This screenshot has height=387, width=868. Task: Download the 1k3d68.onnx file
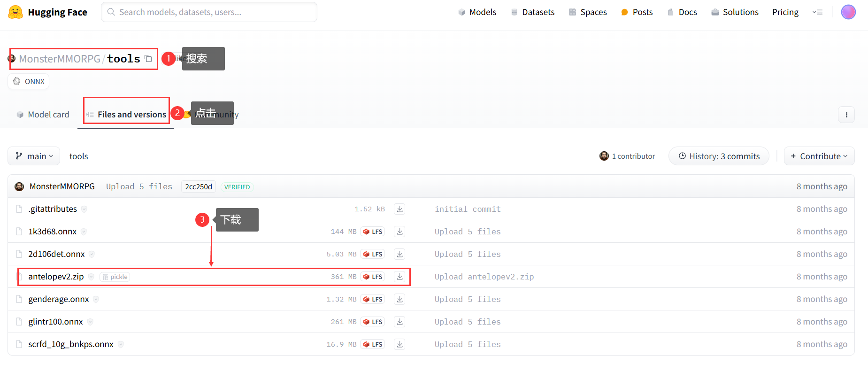[399, 232]
